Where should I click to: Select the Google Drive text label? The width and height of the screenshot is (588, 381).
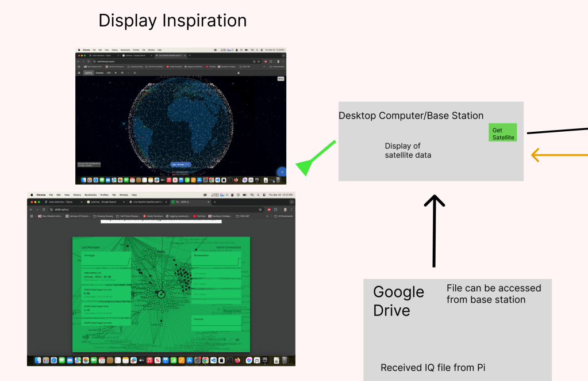click(x=399, y=301)
